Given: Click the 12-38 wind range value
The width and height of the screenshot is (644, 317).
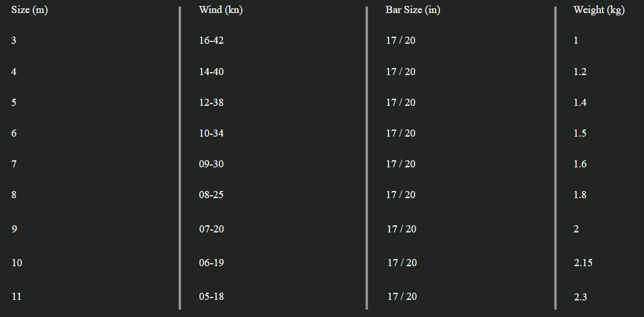Looking at the screenshot, I should [x=211, y=102].
